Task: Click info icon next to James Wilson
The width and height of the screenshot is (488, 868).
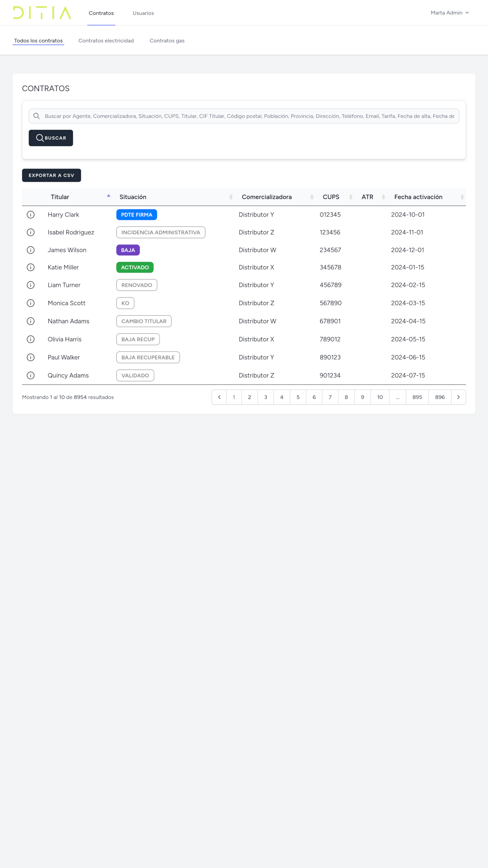Action: [31, 250]
